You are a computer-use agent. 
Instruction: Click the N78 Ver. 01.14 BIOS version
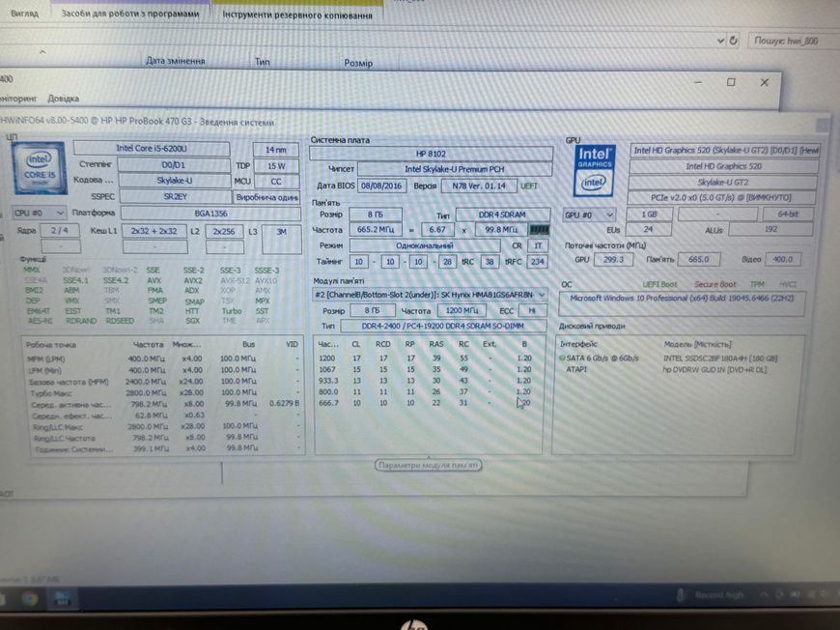pyautogui.click(x=479, y=186)
